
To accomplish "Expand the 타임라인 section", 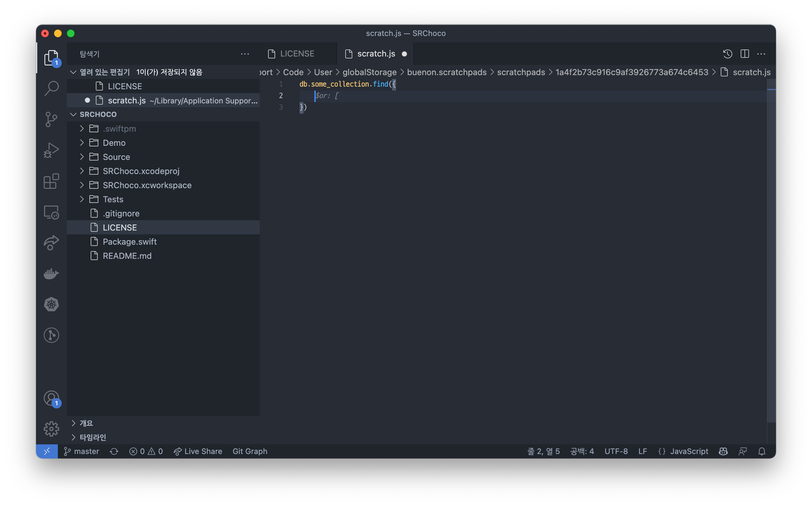I will [x=93, y=437].
